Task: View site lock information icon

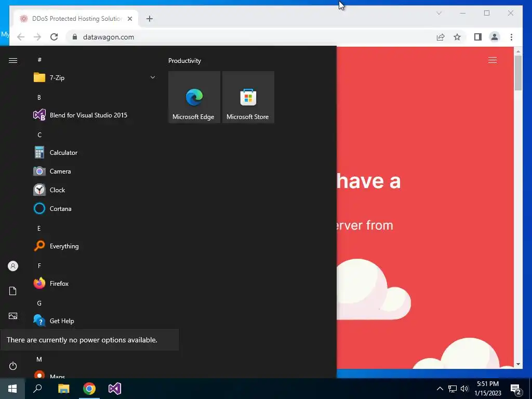Action: point(75,37)
